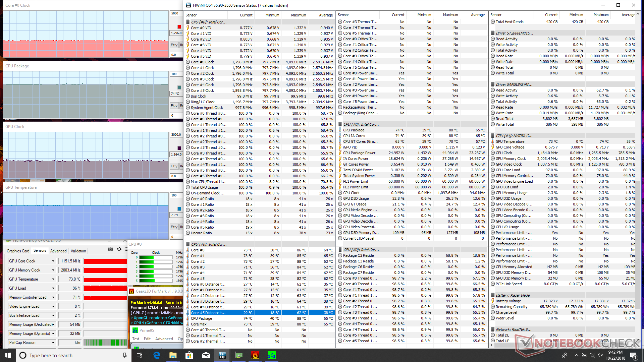Screen dimensions: 644x362
Task: Click the Prime95 window title icon
Action: coord(135,330)
